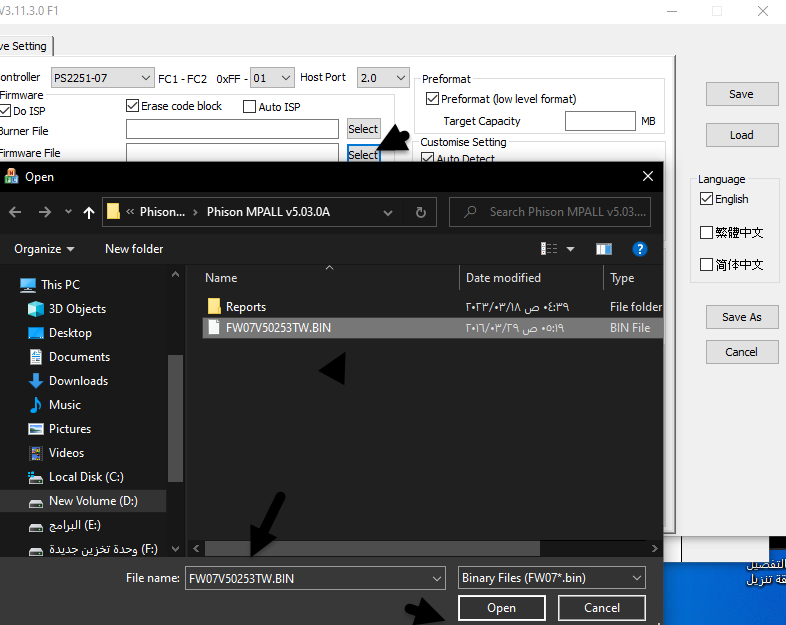Click the File name input box
786x625 pixels.
click(307, 578)
